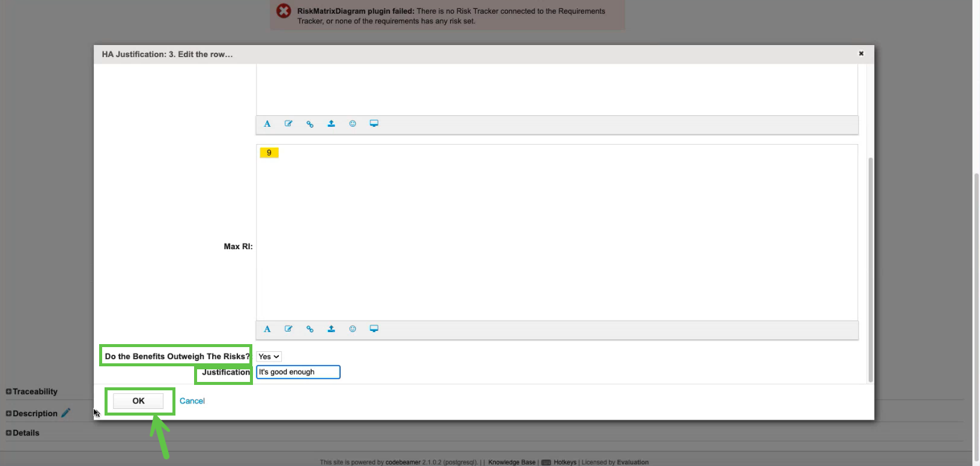
Task: Click insert link icon in Max RI toolbar
Action: click(x=310, y=329)
